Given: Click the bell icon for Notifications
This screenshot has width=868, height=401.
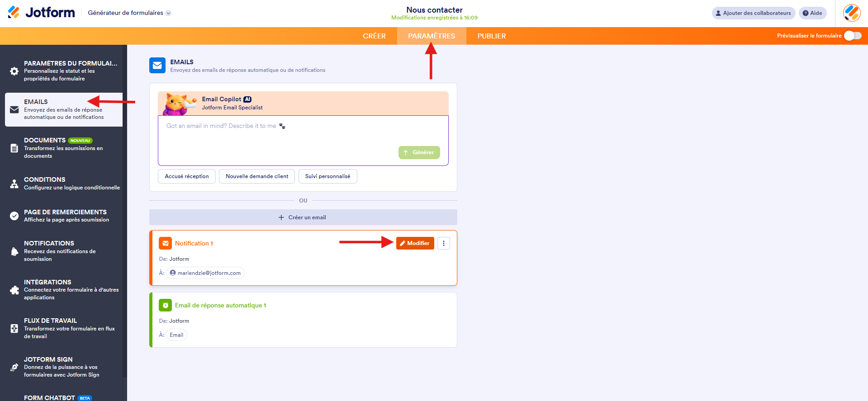Looking at the screenshot, I should pyautogui.click(x=14, y=251).
